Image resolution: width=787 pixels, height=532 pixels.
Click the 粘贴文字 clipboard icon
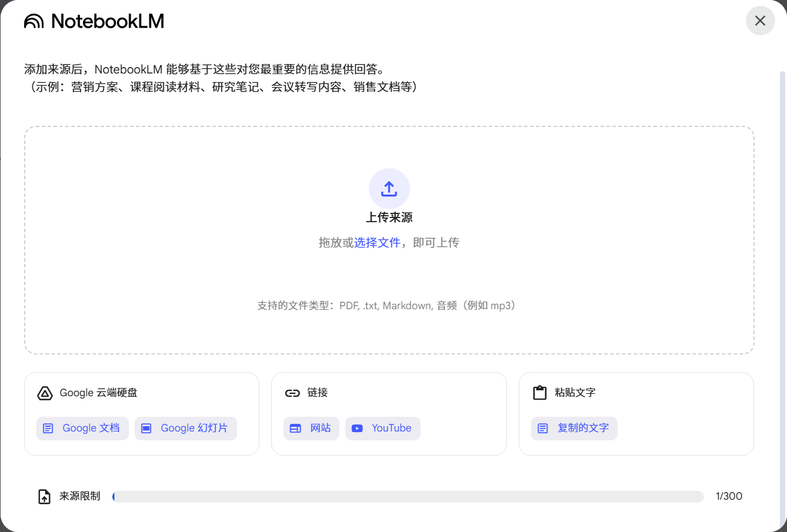point(540,393)
